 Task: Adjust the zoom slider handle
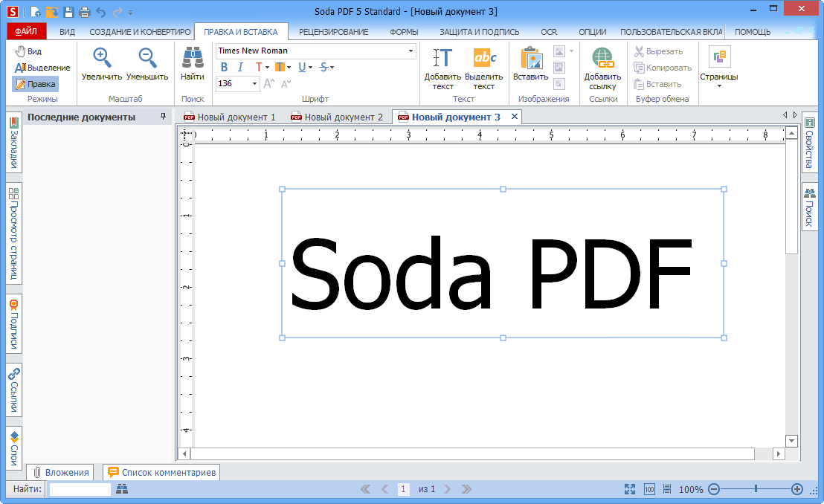[x=756, y=488]
